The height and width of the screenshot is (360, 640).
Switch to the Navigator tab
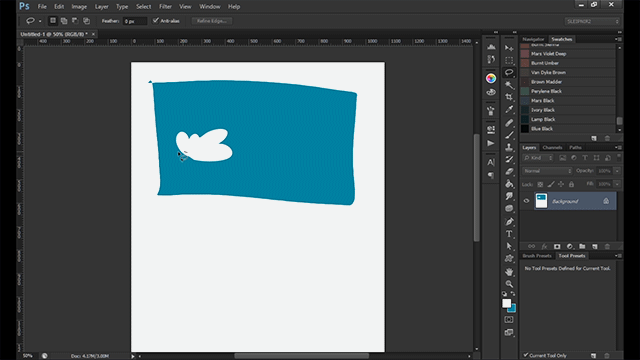click(533, 39)
